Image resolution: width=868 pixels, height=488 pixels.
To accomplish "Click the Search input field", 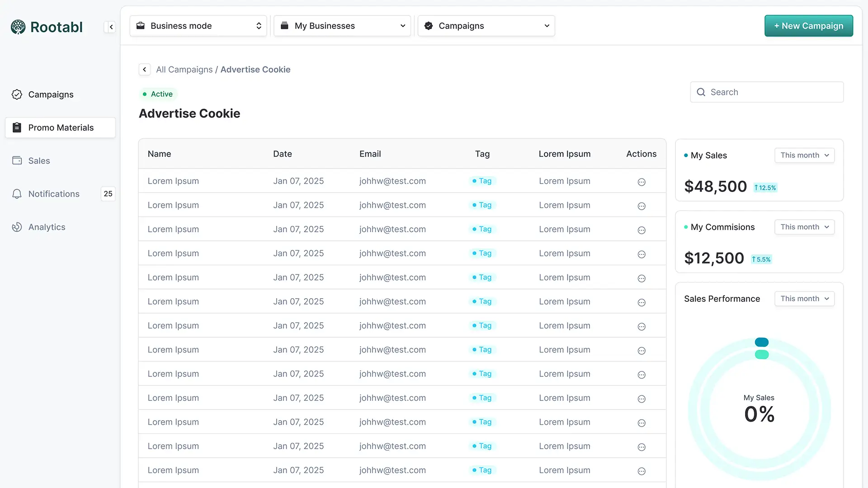I will (773, 92).
